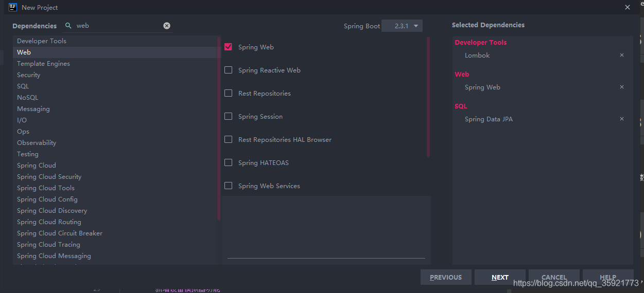Screen dimensions: 644x293
Task: Clear the dependency search text
Action: (167, 26)
